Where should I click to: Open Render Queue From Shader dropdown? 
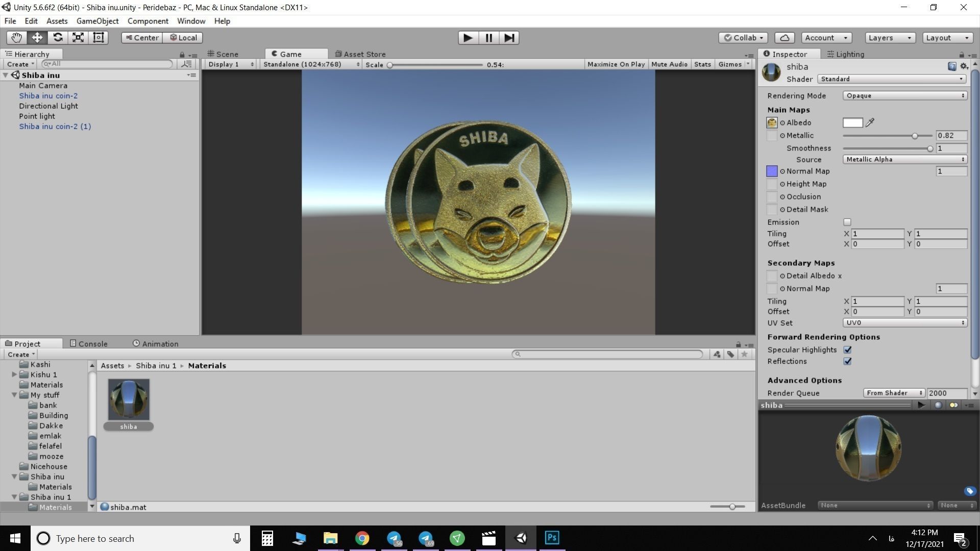894,393
